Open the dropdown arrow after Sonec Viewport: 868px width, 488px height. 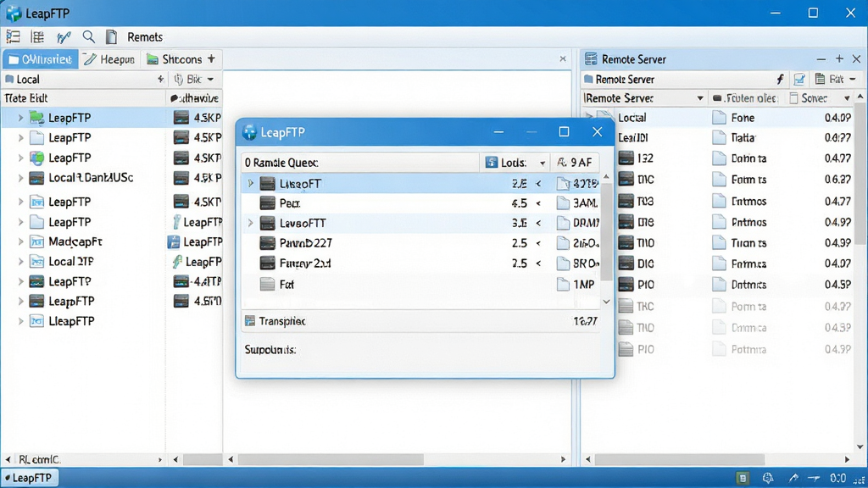tap(847, 98)
